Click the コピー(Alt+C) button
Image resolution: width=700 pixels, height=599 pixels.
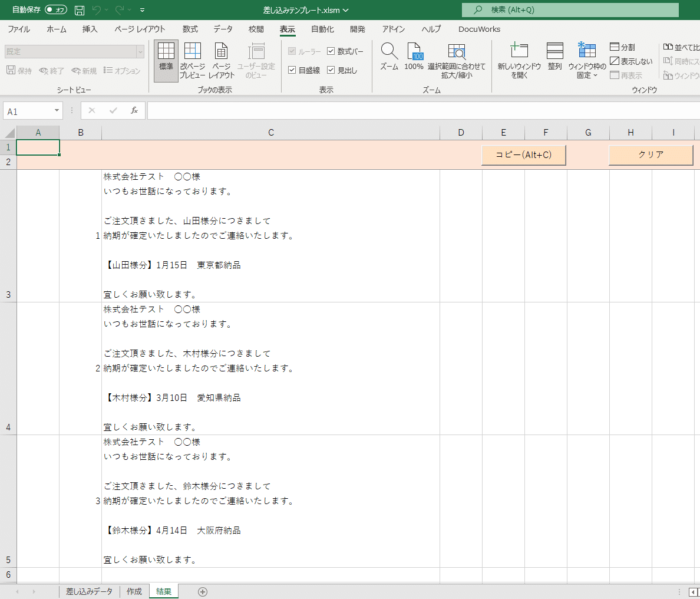pyautogui.click(x=524, y=155)
